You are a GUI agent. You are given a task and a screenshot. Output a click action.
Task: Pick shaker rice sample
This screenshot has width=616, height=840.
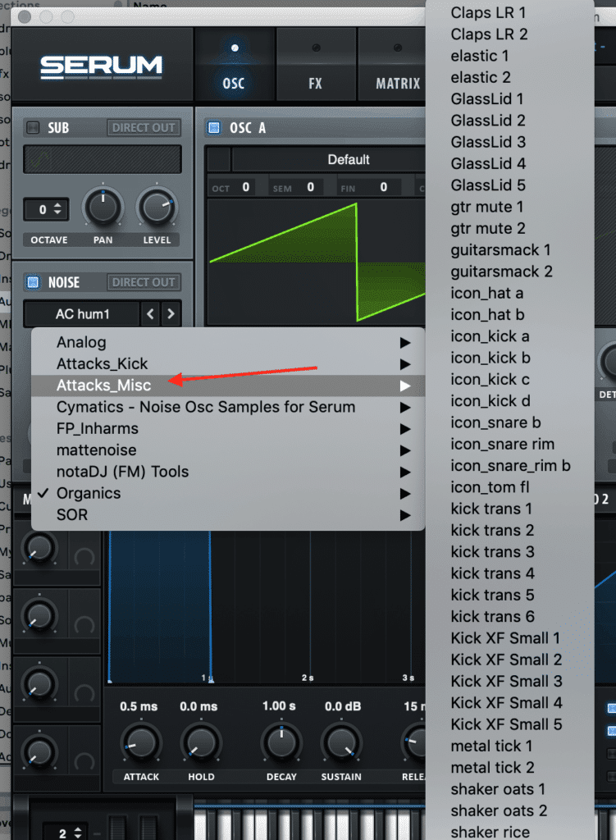pos(509,832)
